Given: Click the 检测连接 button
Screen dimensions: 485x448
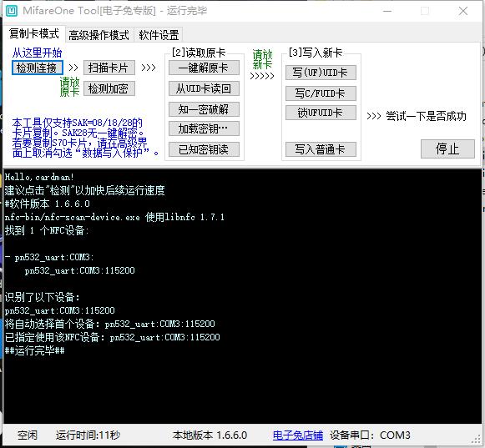Looking at the screenshot, I should click(x=37, y=68).
